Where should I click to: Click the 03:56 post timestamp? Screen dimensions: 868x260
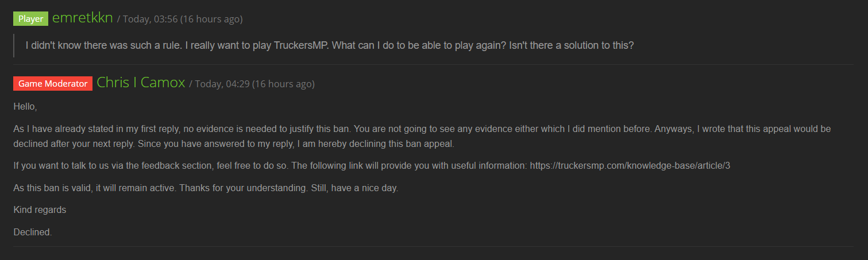pyautogui.click(x=180, y=20)
